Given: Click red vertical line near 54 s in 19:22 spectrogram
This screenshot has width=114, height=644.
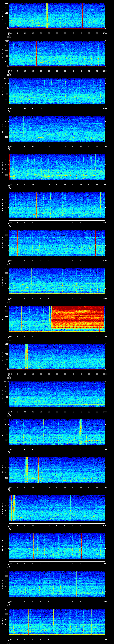Looking at the screenshot, I should coord(95,243).
